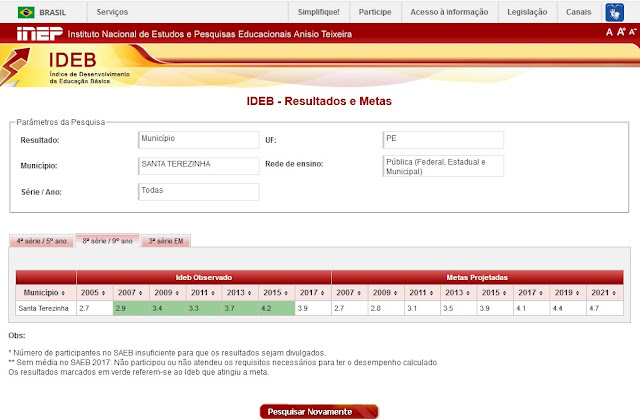Image resolution: width=640 pixels, height=419 pixels.
Task: Open the 8ª série / 9º ano tab
Action: tap(107, 241)
